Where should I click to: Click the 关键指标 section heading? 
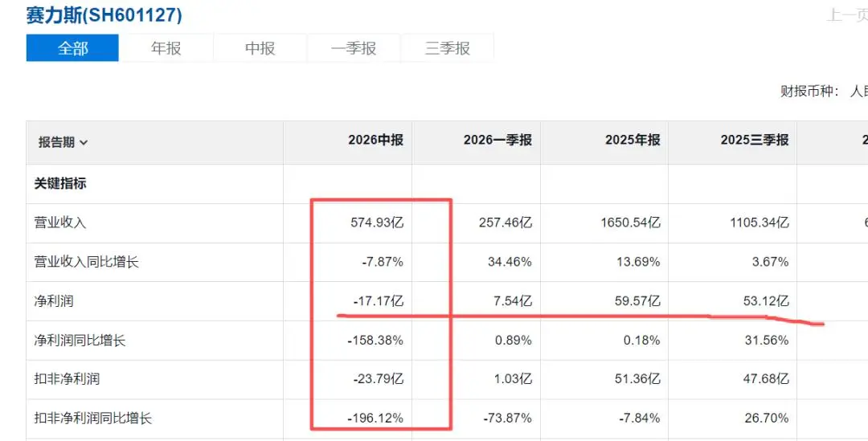[x=59, y=183]
